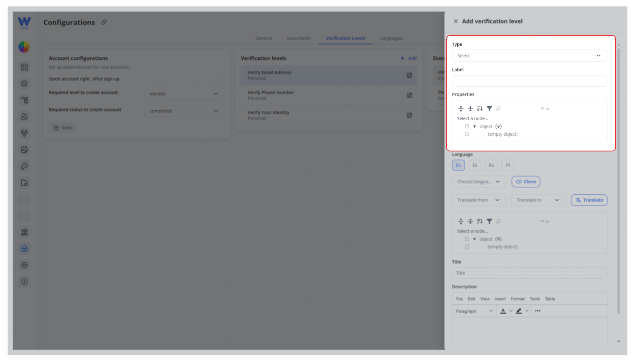The width and height of the screenshot is (635, 364).
Task: Edit the Verify Phone Number level
Action: pyautogui.click(x=409, y=95)
